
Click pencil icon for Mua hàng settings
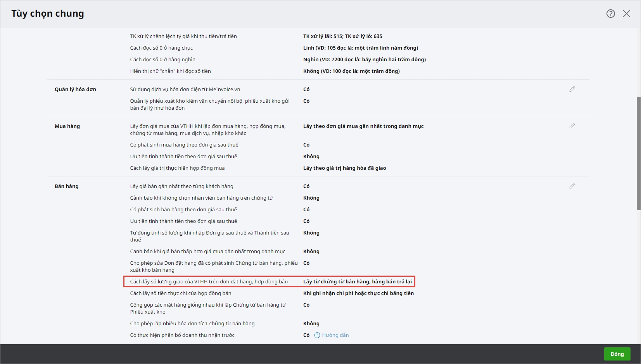(572, 126)
